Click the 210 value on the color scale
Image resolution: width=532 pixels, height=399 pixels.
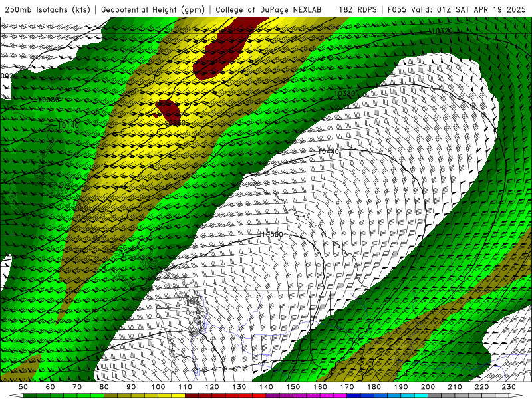pos(455,387)
